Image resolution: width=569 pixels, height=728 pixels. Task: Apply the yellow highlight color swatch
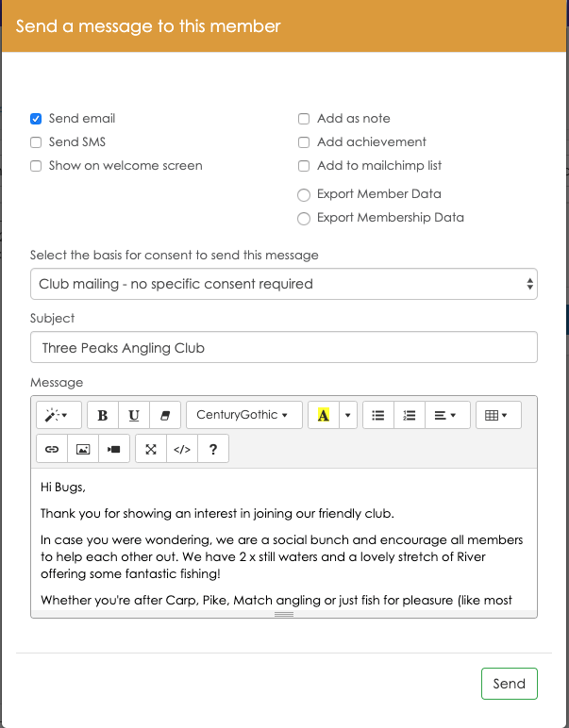point(324,415)
